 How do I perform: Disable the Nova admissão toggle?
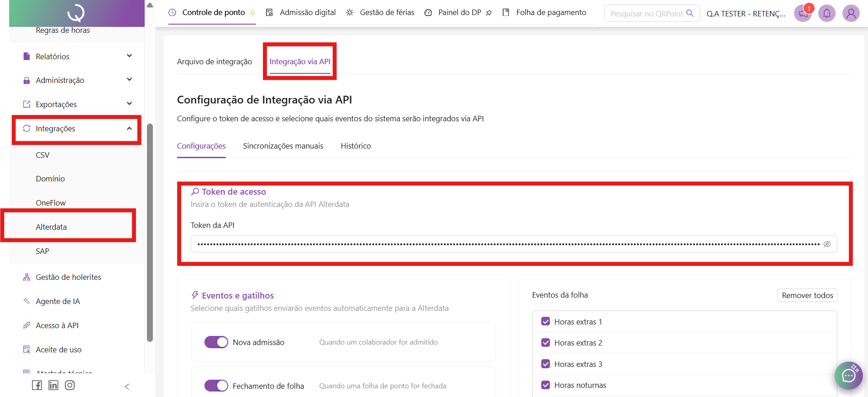pyautogui.click(x=216, y=342)
